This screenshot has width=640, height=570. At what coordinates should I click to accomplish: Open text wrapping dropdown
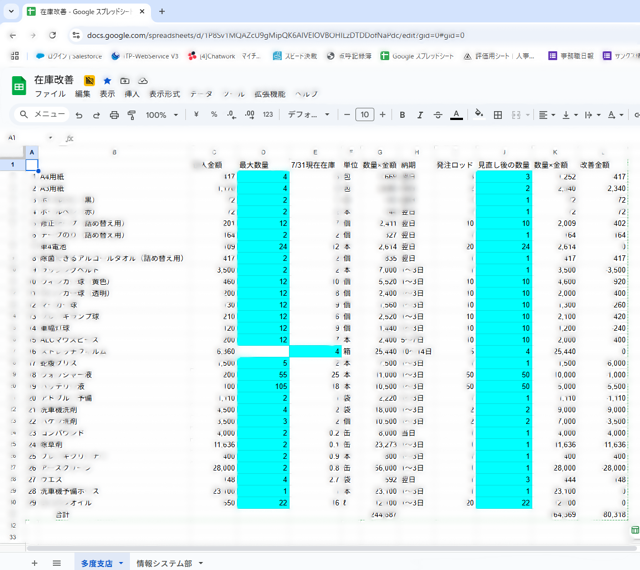point(593,115)
